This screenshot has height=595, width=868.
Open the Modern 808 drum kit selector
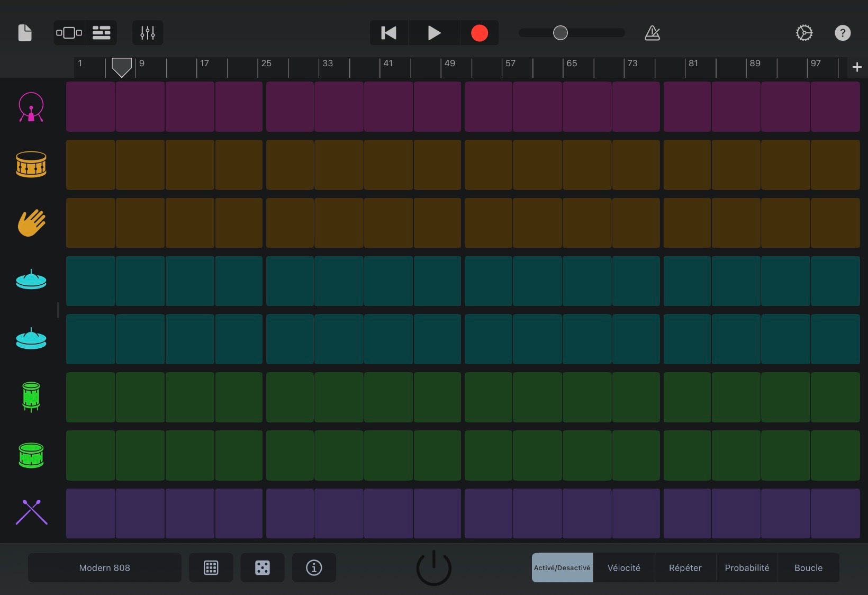(104, 567)
